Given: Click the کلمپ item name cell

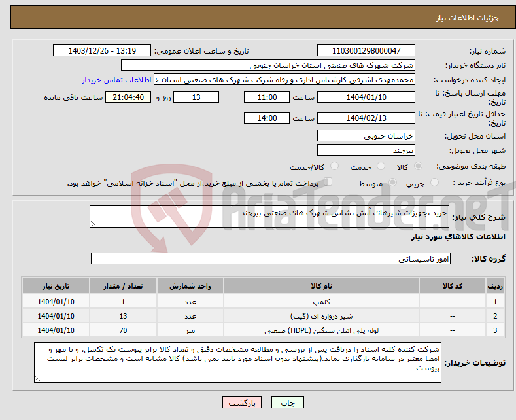Looking at the screenshot, I should click(321, 302).
